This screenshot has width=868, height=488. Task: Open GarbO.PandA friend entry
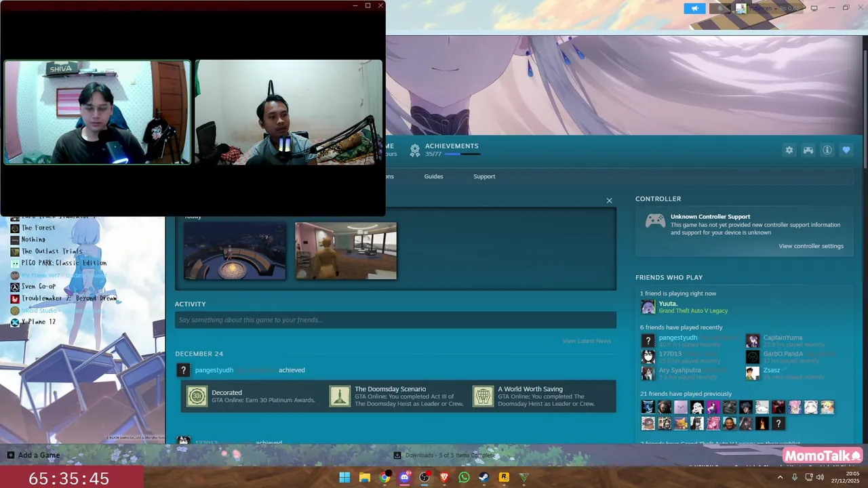coord(783,354)
